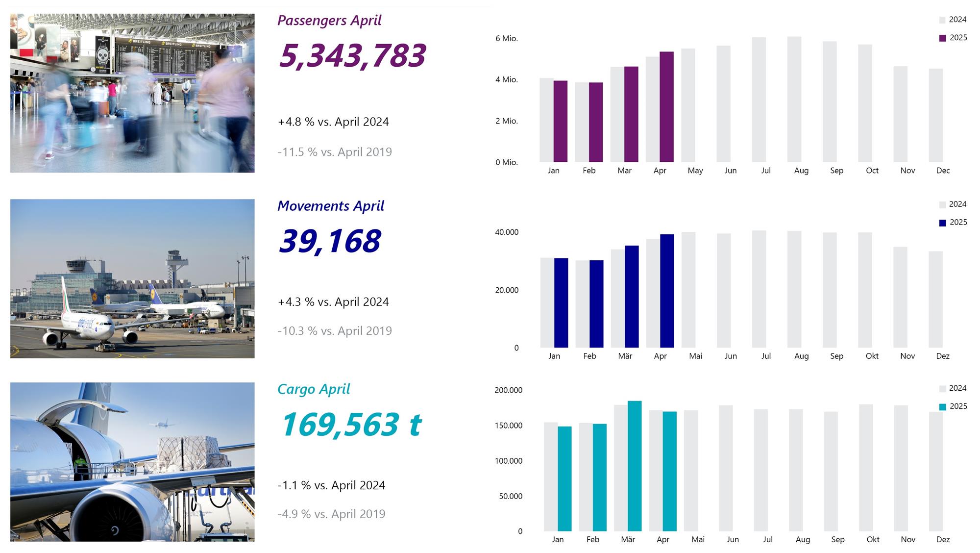
Task: Open the airport apron aircraft photo
Action: point(132,278)
